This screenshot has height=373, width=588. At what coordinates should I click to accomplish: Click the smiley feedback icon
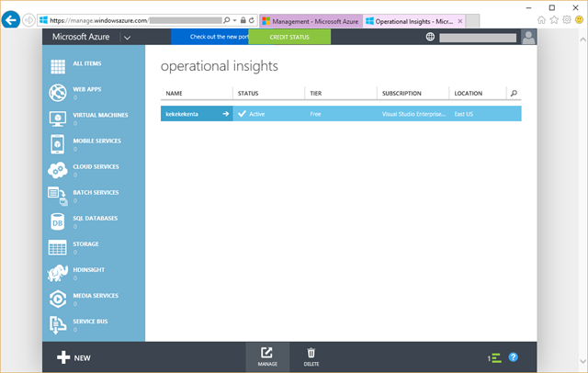click(580, 20)
